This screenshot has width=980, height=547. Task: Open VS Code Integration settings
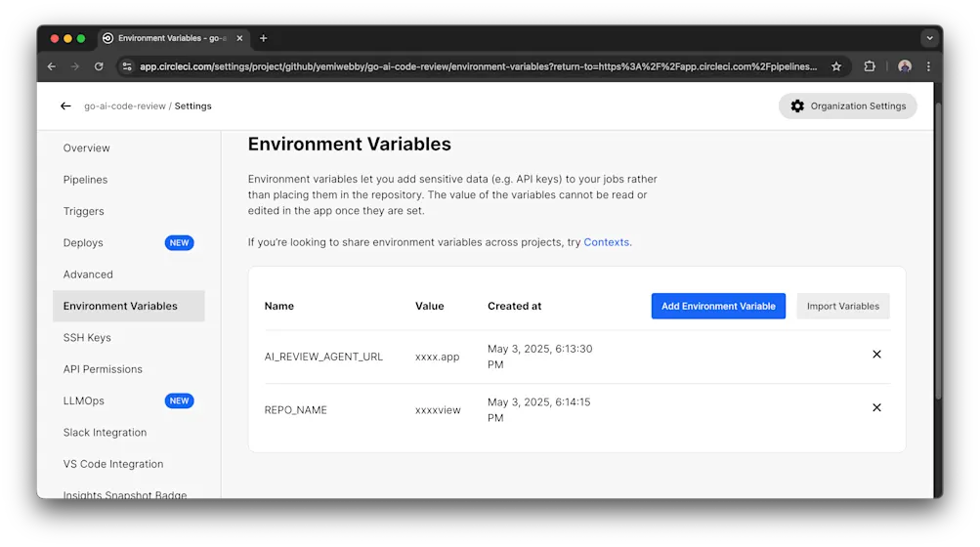coord(113,465)
